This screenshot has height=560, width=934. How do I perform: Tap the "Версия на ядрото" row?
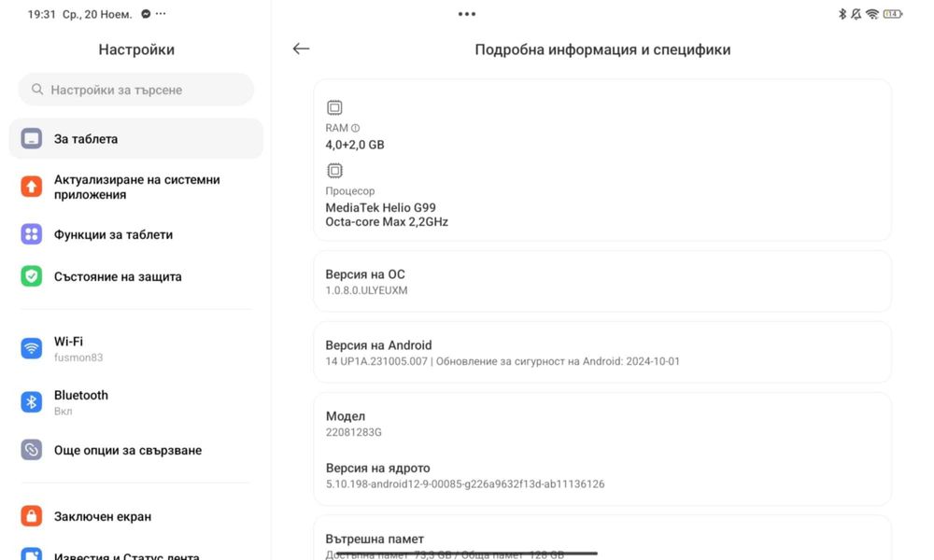[x=602, y=475]
